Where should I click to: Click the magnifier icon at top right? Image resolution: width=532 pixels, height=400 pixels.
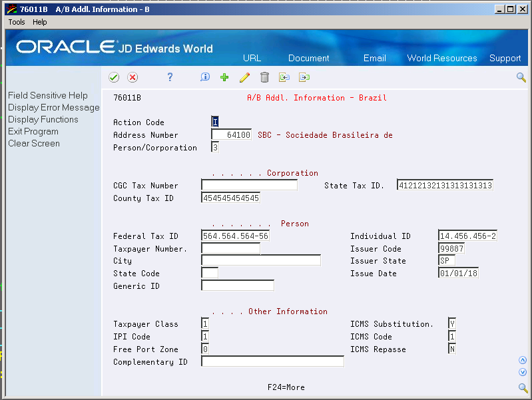pos(521,77)
